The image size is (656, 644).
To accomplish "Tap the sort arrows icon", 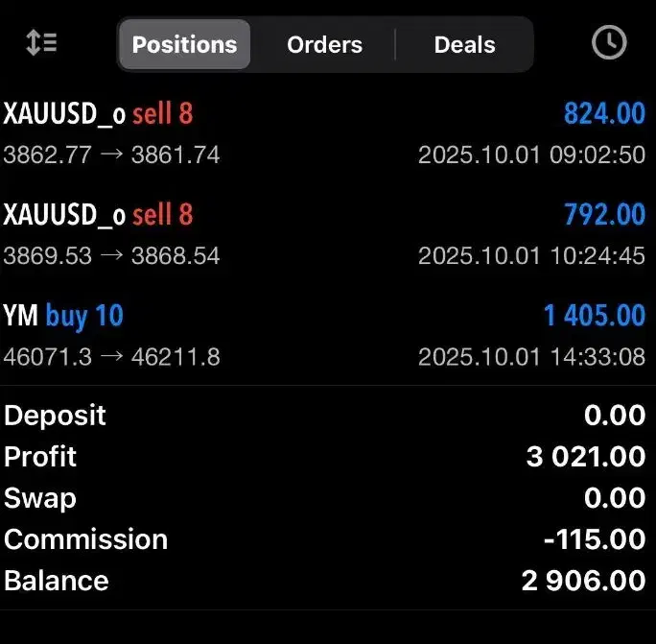I will (x=41, y=44).
